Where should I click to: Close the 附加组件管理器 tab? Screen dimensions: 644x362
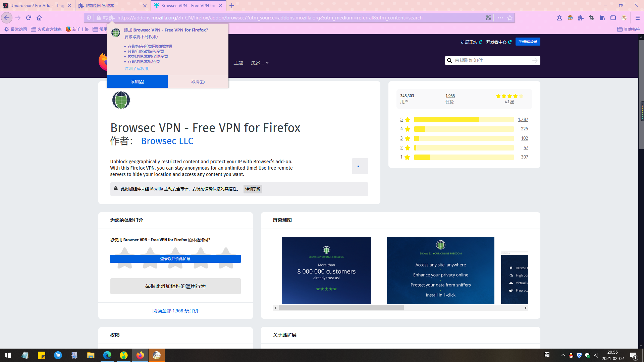(x=145, y=6)
